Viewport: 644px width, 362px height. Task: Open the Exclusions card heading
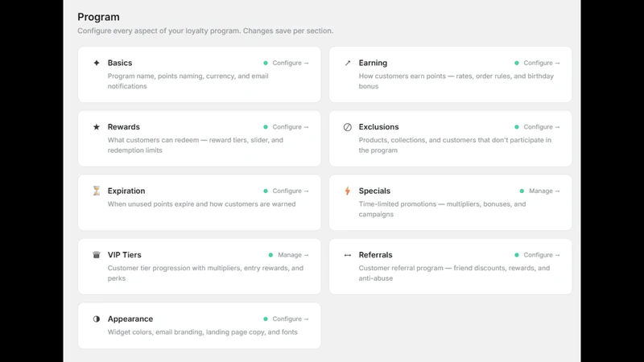[x=378, y=127]
